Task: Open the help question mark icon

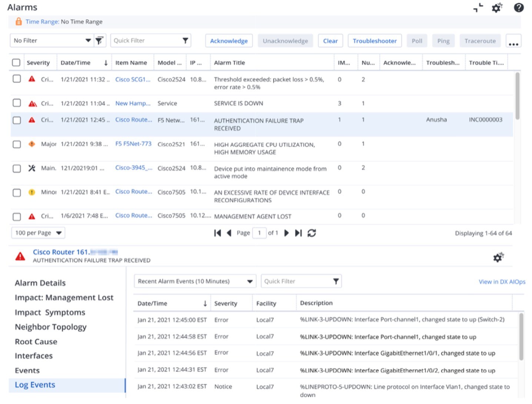Action: pos(519,7)
